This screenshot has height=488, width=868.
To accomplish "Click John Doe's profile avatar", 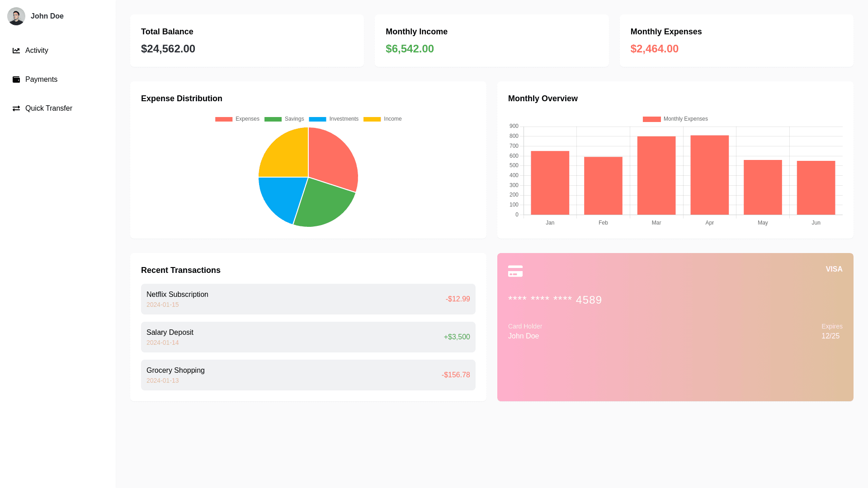I will (16, 16).
